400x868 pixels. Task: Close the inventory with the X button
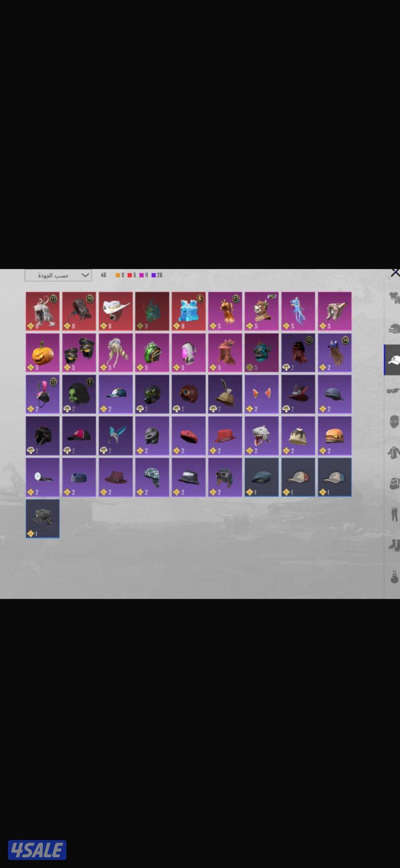pyautogui.click(x=395, y=273)
